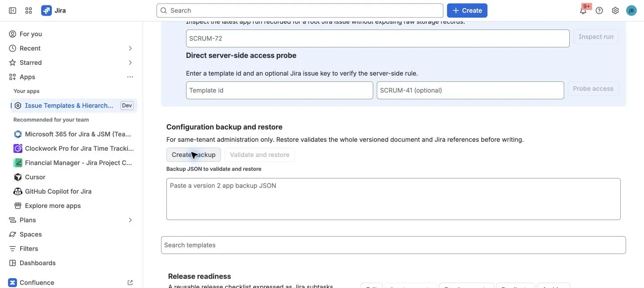Screen dimensions: 644x288
Task: Click the Dev badge beside Issue Templates
Action: (x=127, y=106)
